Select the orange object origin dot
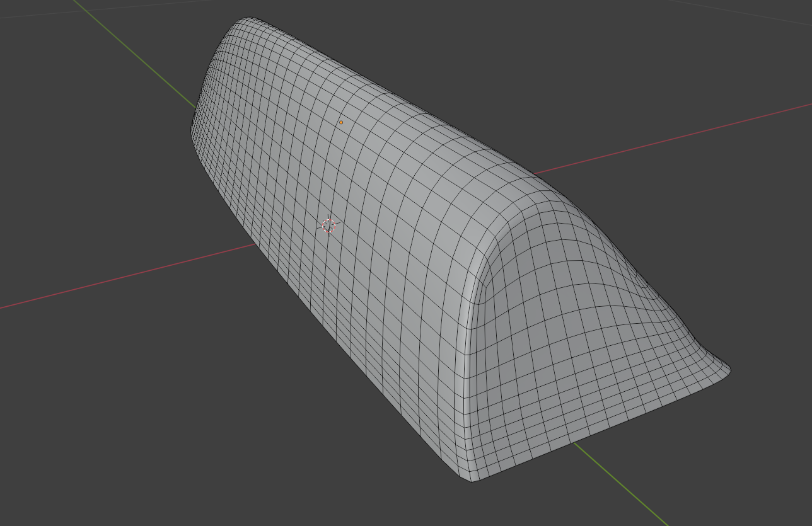This screenshot has width=812, height=526. coord(341,122)
